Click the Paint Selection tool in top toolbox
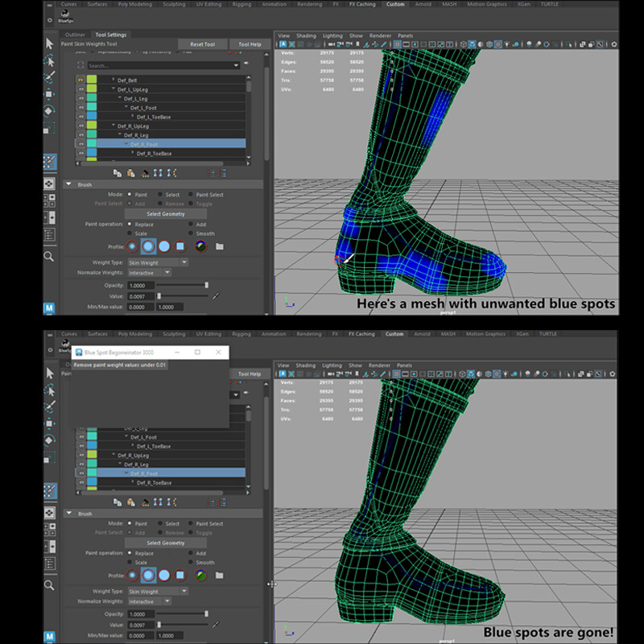 coord(49,76)
